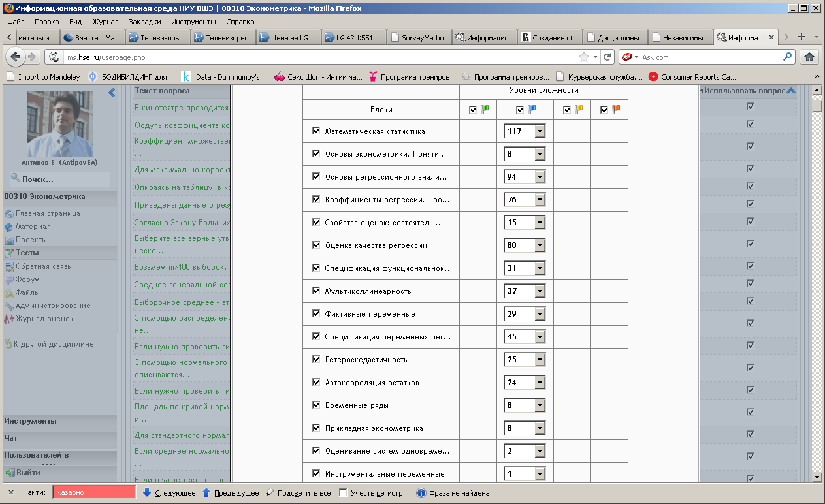The image size is (825, 504).
Task: Open the Тесты sidebar link
Action: [x=27, y=253]
